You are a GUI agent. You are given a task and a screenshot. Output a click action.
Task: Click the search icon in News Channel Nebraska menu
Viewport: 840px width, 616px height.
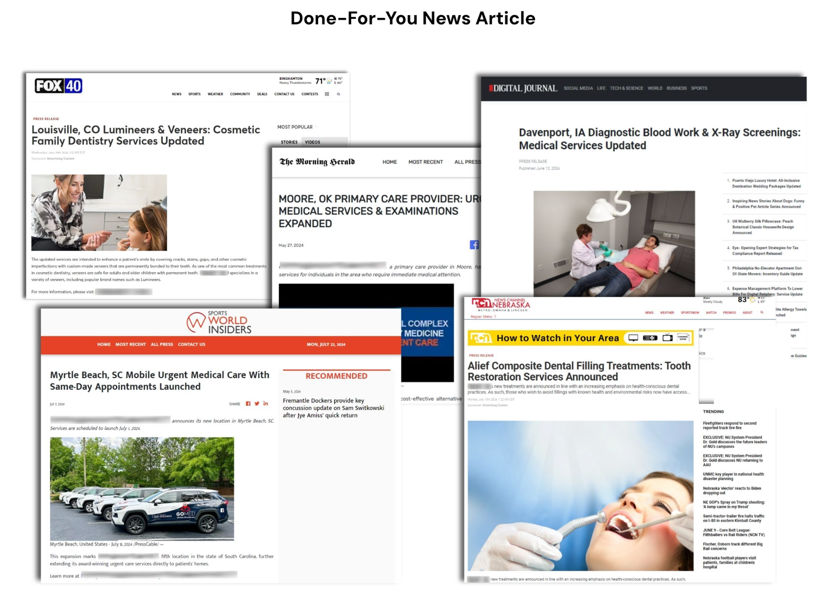[762, 312]
